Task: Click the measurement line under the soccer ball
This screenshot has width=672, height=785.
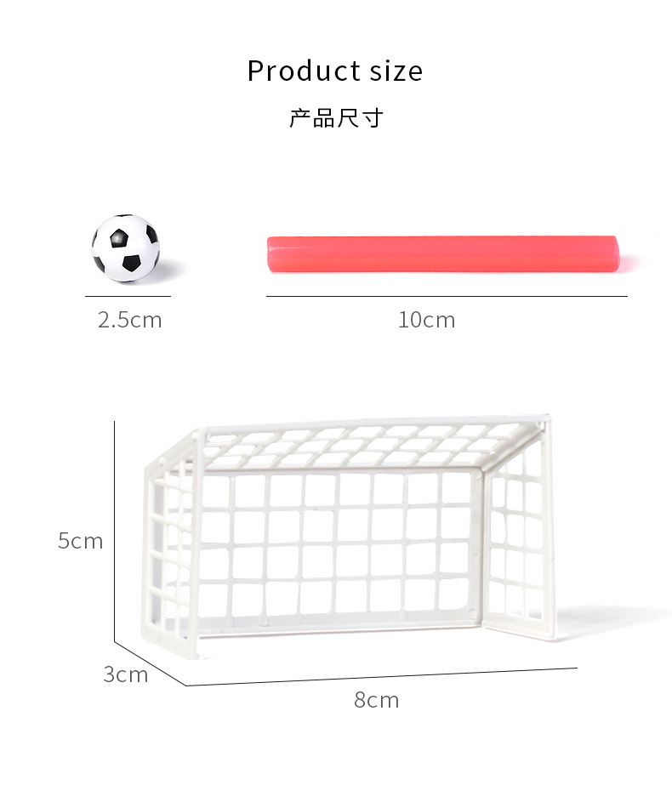Action: click(x=128, y=296)
